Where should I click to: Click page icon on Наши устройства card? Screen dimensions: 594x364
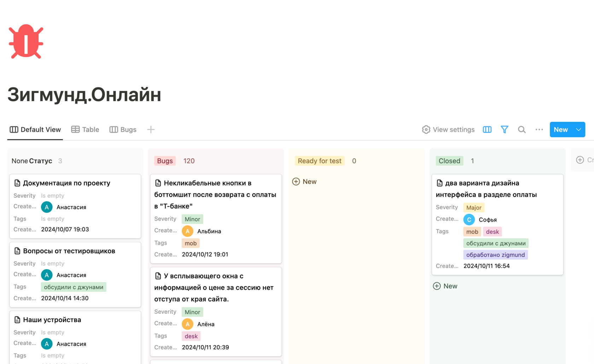click(17, 320)
